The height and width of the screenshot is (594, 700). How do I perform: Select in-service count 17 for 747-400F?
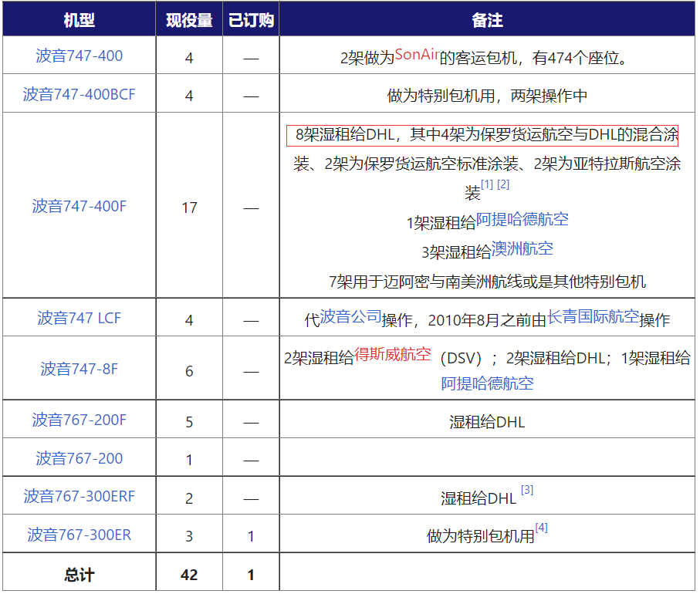point(189,208)
